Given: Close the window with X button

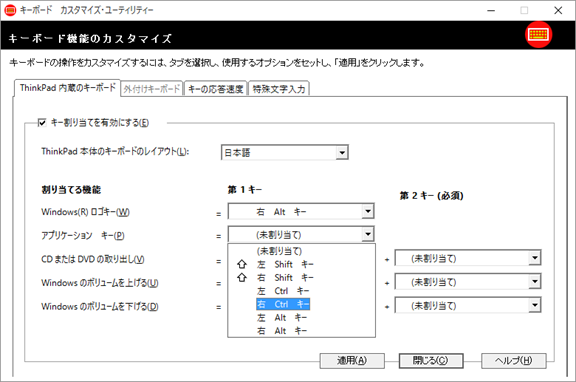Looking at the screenshot, I should pos(558,10).
